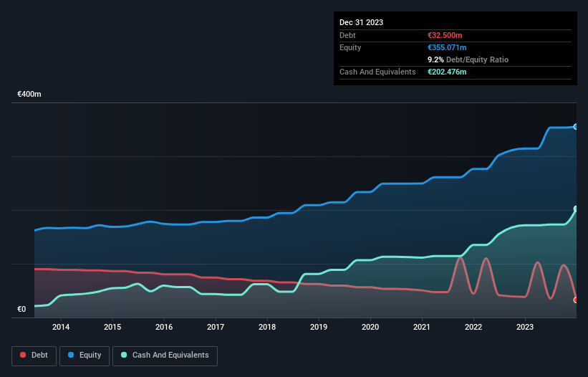Click the Debt row label in tooltip

pos(347,35)
